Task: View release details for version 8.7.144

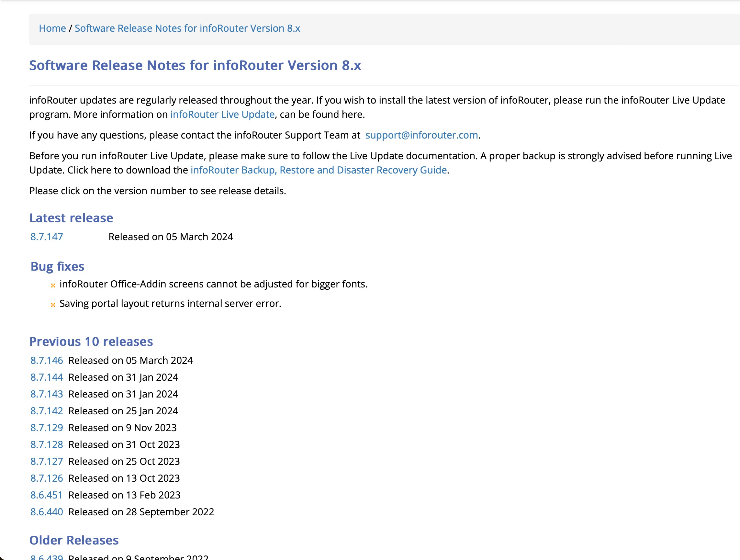Action: 47,377
